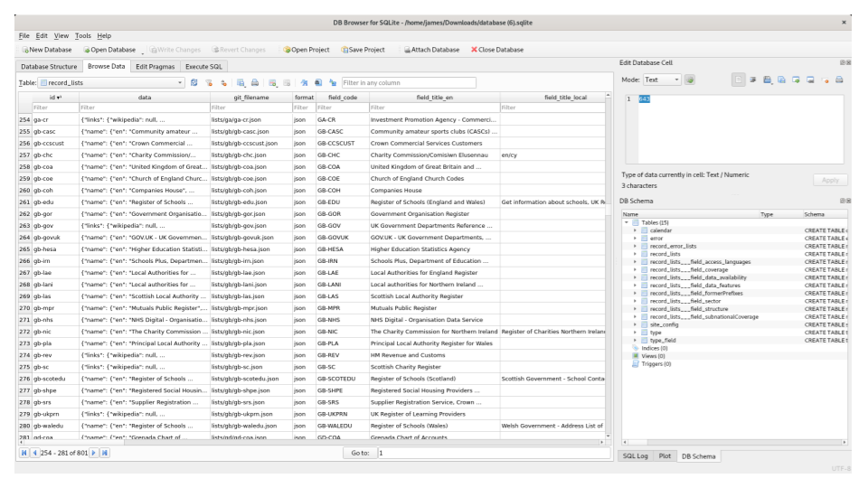This screenshot has width=868, height=488.
Task: Collapse the Tables (15) node
Action: (x=627, y=222)
